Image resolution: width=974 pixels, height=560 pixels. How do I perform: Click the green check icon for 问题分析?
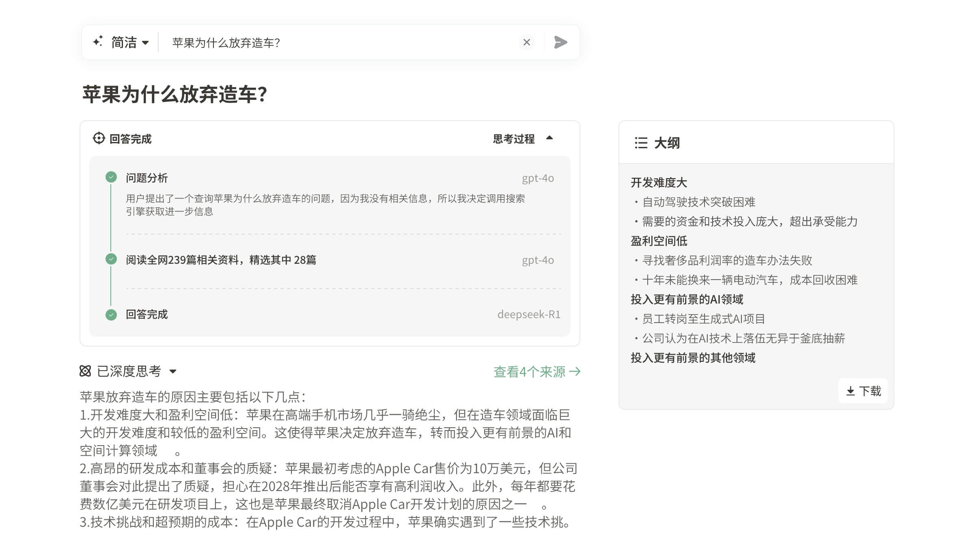click(111, 177)
